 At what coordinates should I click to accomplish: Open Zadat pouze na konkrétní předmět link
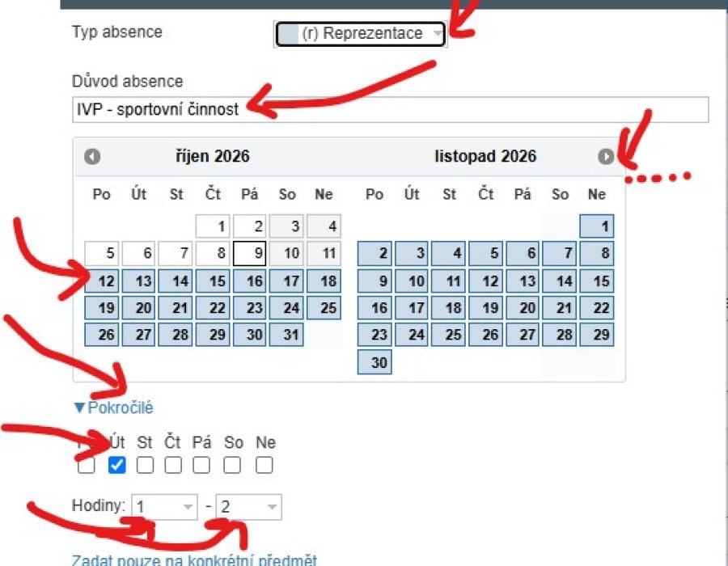point(194,560)
